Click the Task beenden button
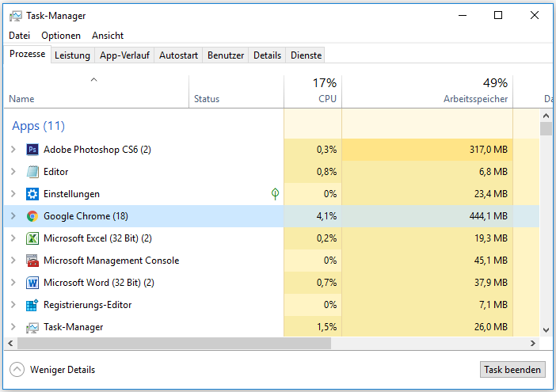Image resolution: width=556 pixels, height=392 pixels. click(512, 370)
